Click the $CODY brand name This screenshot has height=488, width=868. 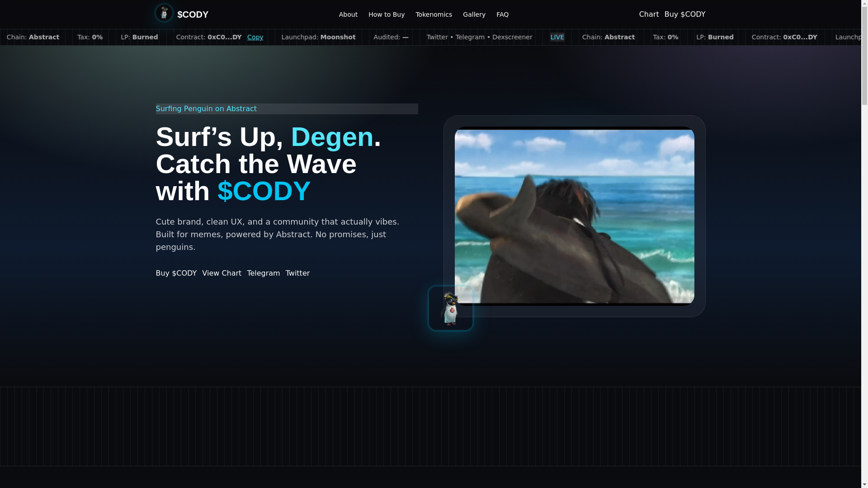click(193, 14)
